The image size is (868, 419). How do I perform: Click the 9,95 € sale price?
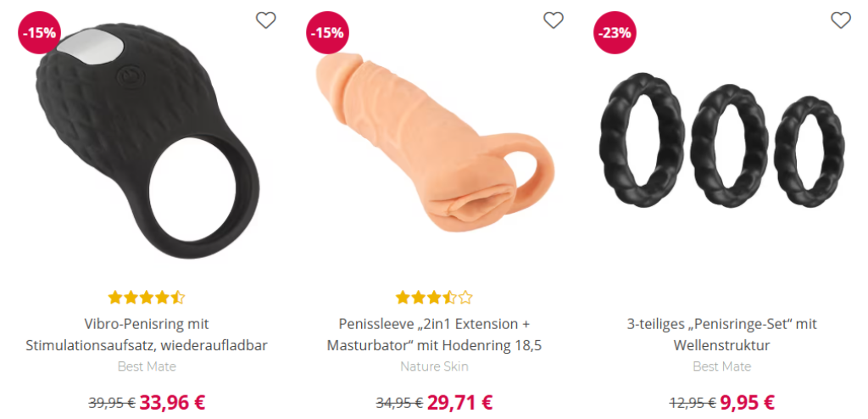pyautogui.click(x=747, y=402)
